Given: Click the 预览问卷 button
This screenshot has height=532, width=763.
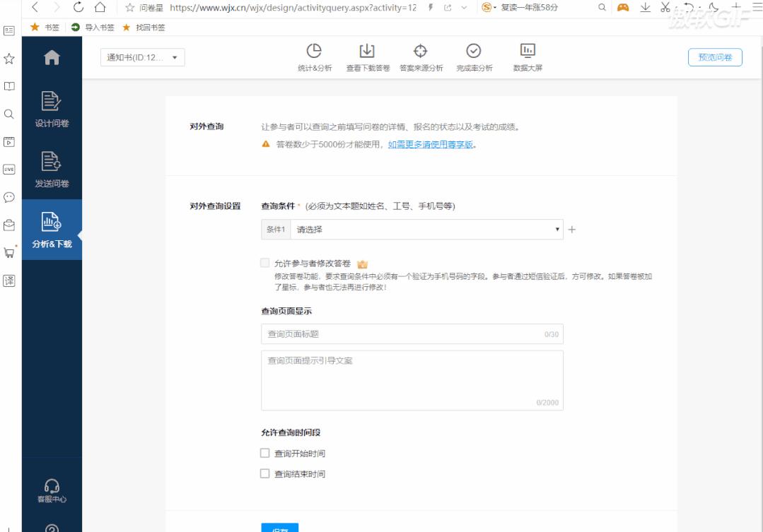Looking at the screenshot, I should [x=715, y=57].
